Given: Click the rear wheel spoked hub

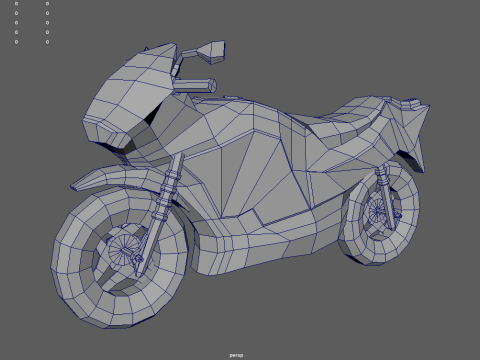Looking at the screenshot, I should [x=377, y=210].
